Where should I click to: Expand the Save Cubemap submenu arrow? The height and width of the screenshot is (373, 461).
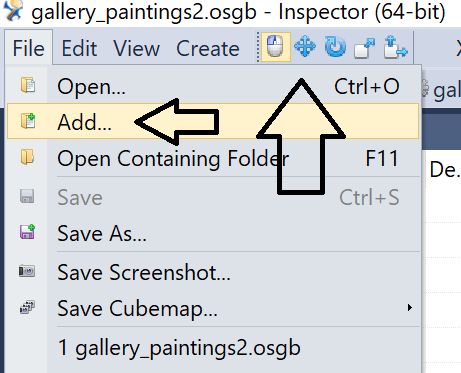410,307
